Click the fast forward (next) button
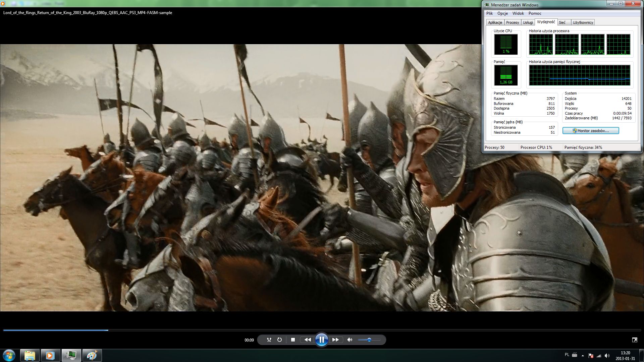Viewport: 644px width, 362px height. coord(335,340)
